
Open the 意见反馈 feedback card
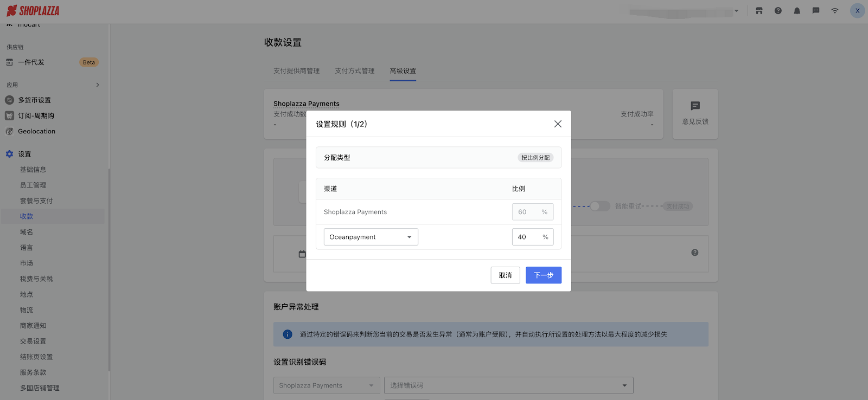tap(695, 114)
